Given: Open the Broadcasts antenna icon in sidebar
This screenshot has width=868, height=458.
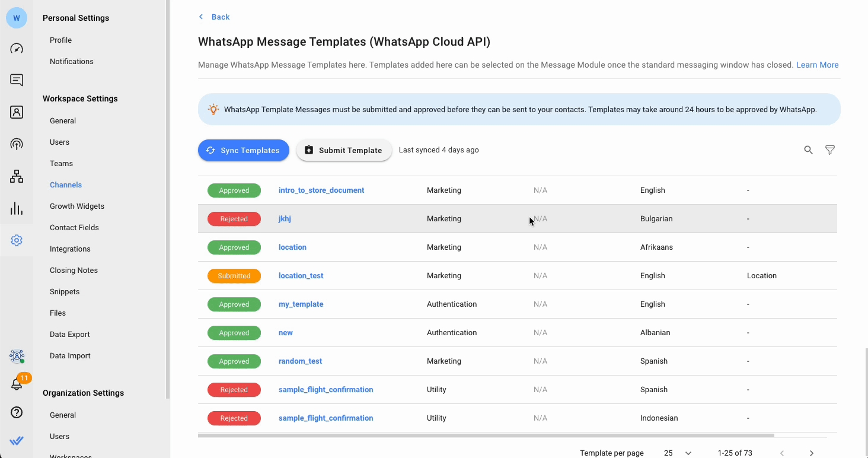Looking at the screenshot, I should (17, 144).
